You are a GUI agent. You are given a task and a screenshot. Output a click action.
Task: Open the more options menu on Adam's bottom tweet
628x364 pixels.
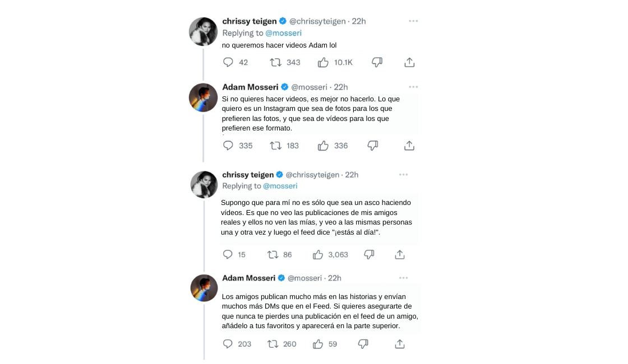(x=403, y=278)
